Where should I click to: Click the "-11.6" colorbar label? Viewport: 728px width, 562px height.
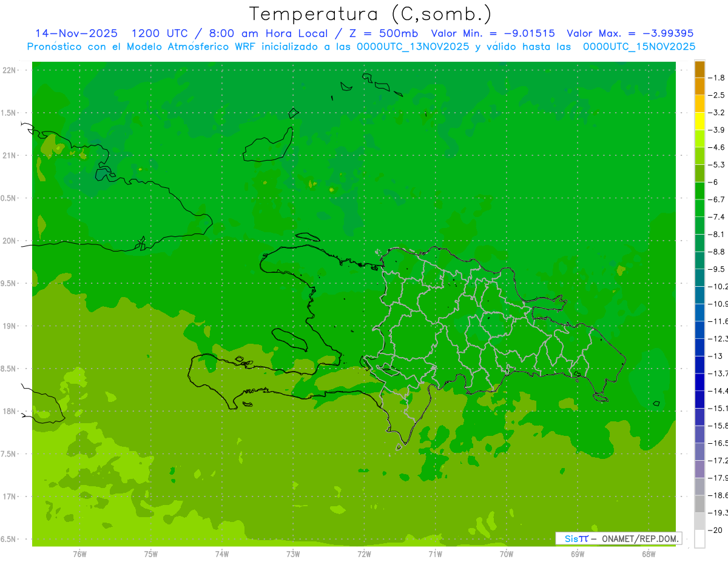(718, 321)
